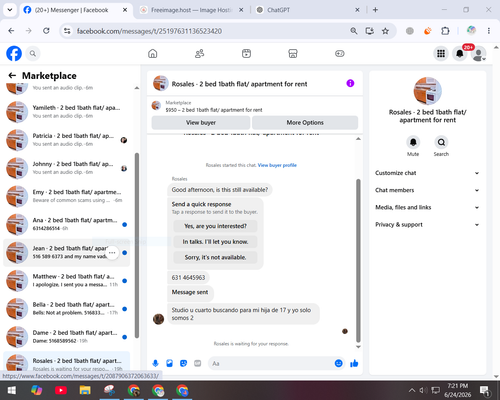
Task: Send quick response 'Yes, are you interested?'
Action: coord(215,226)
